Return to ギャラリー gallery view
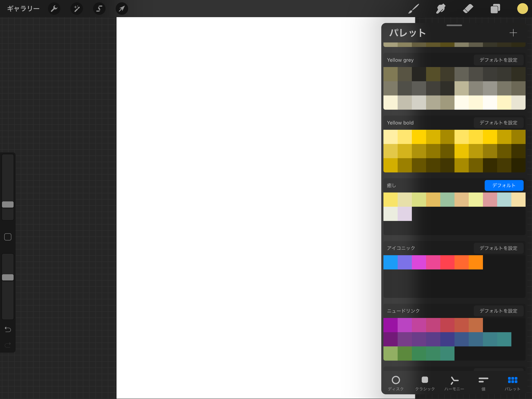 23,9
